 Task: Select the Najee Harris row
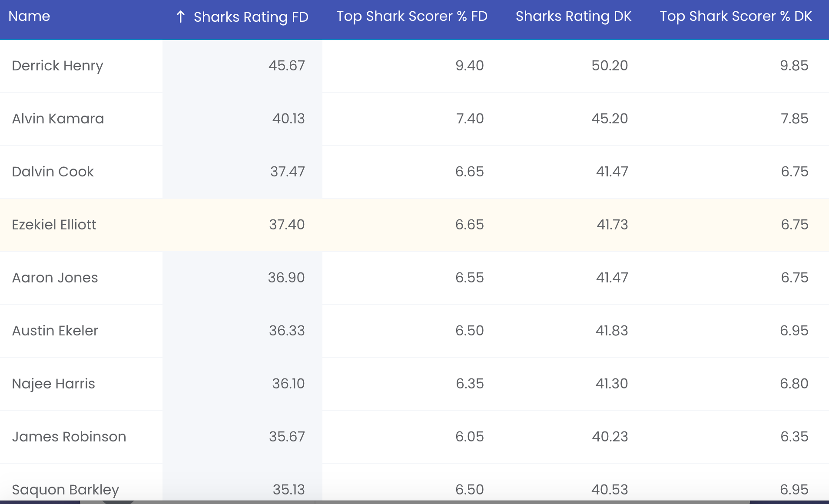point(414,384)
